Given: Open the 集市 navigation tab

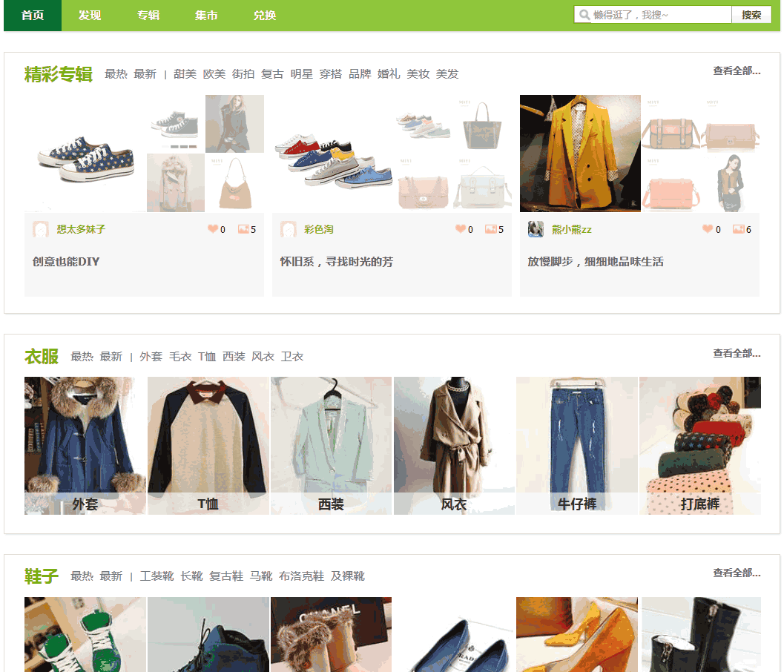Looking at the screenshot, I should 206,16.
